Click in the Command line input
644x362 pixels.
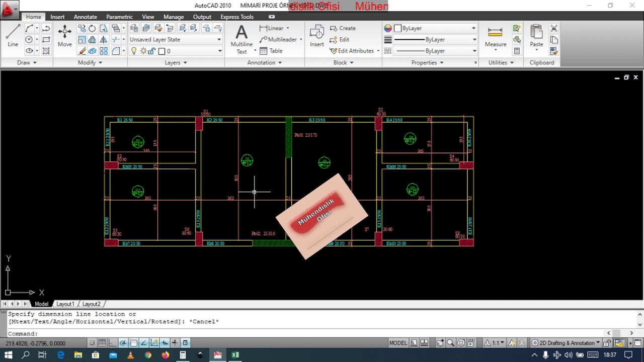(x=322, y=333)
